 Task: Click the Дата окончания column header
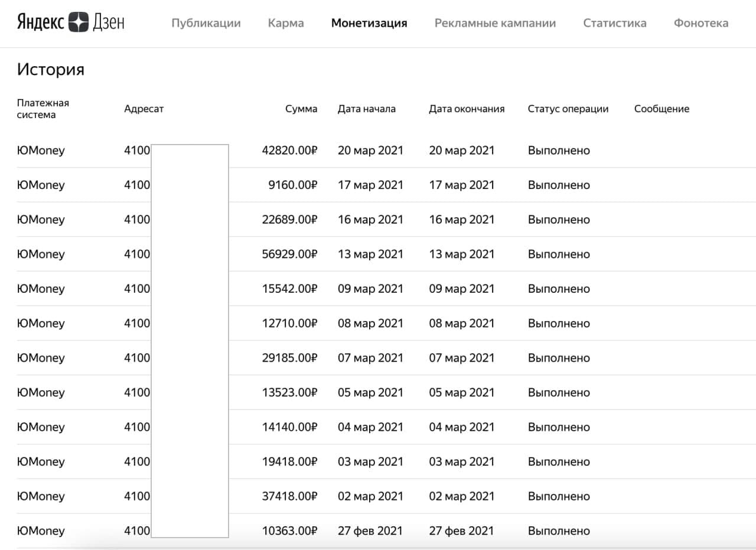(467, 109)
